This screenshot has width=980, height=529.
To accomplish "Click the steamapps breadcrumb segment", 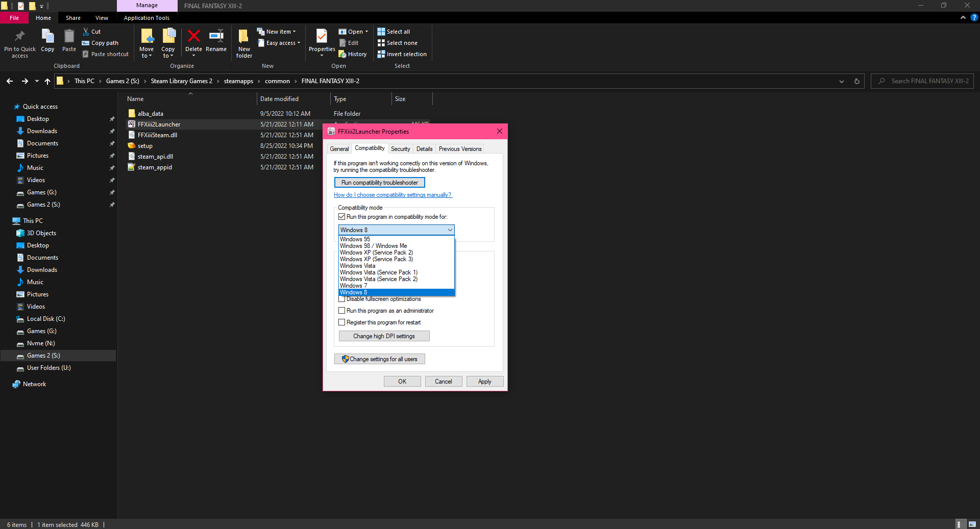I will [x=238, y=81].
